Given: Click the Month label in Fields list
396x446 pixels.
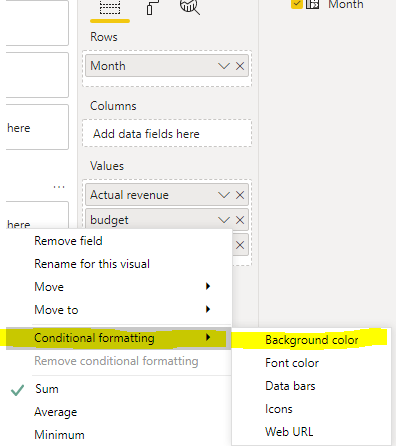Looking at the screenshot, I should [346, 4].
